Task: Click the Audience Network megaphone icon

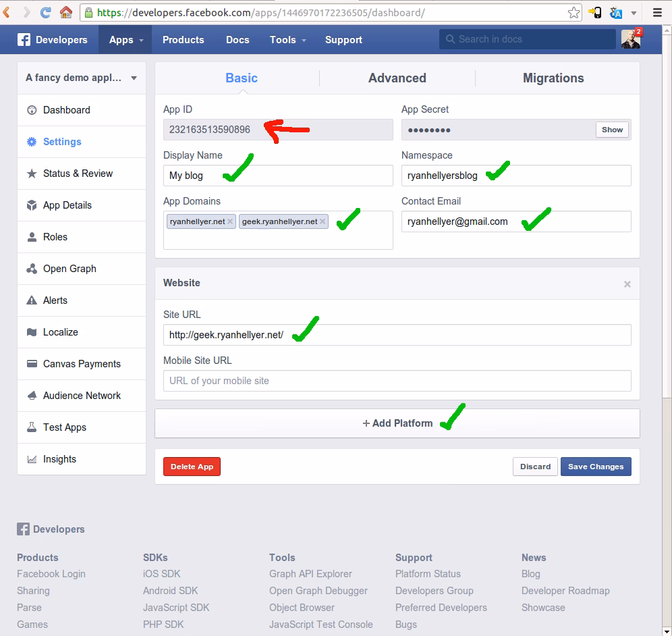Action: coord(32,396)
